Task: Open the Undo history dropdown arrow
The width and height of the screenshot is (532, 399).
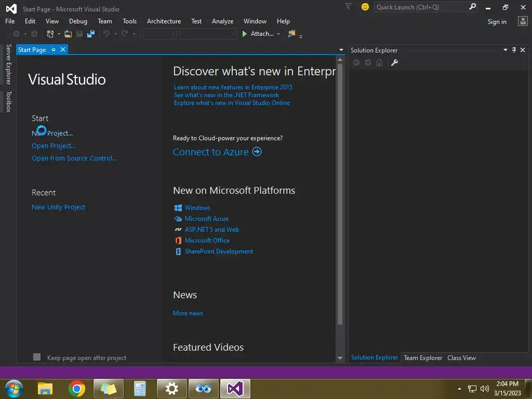Action: [115, 34]
